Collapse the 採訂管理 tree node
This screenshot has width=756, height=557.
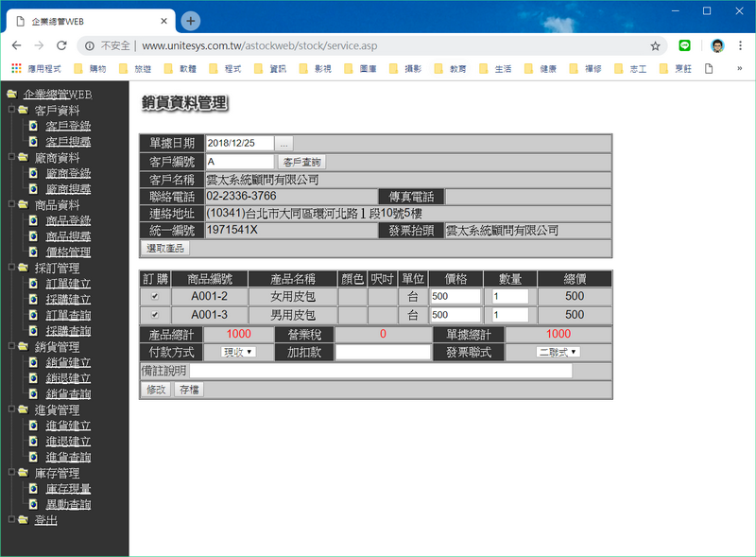click(x=11, y=268)
